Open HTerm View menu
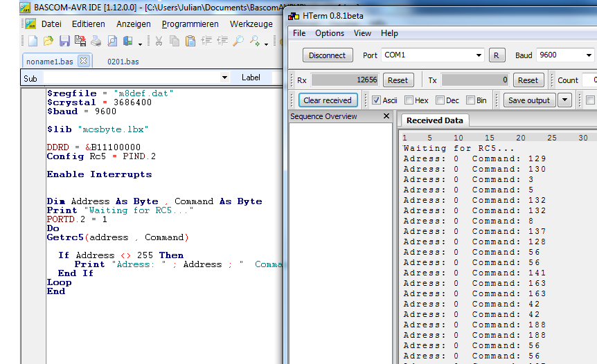The width and height of the screenshot is (597, 364). click(362, 33)
